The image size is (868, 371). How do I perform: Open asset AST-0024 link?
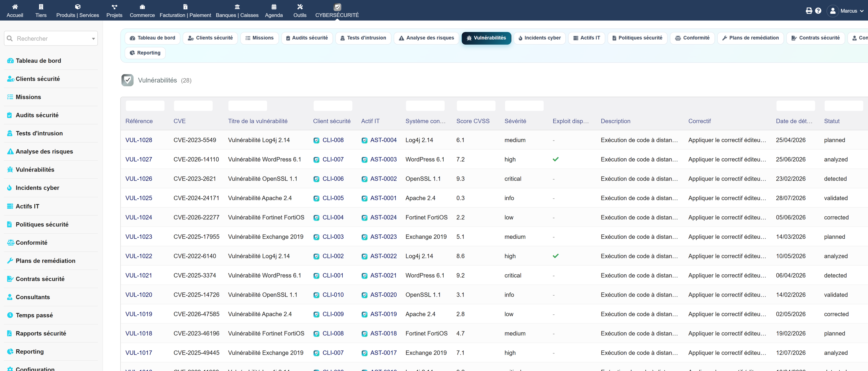click(383, 217)
